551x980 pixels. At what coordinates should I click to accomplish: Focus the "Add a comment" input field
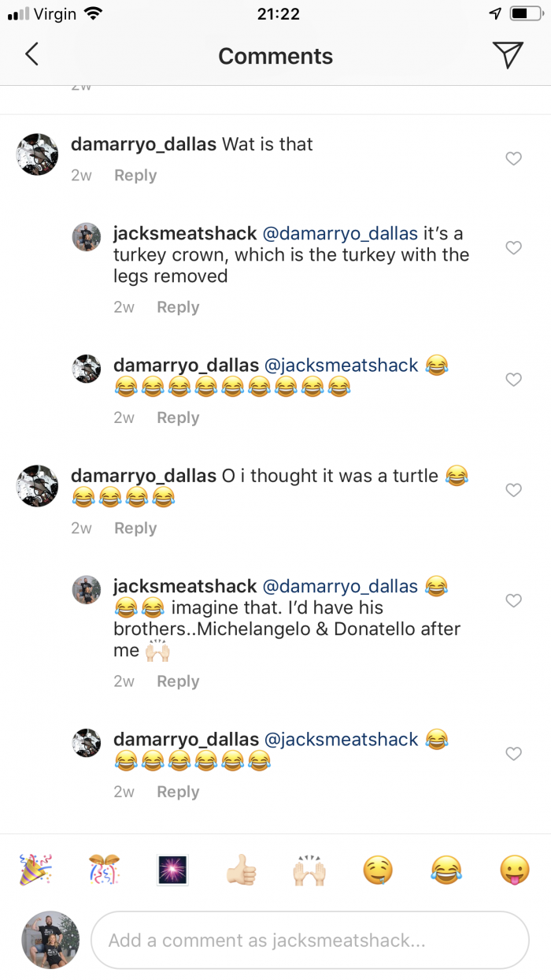(x=309, y=940)
